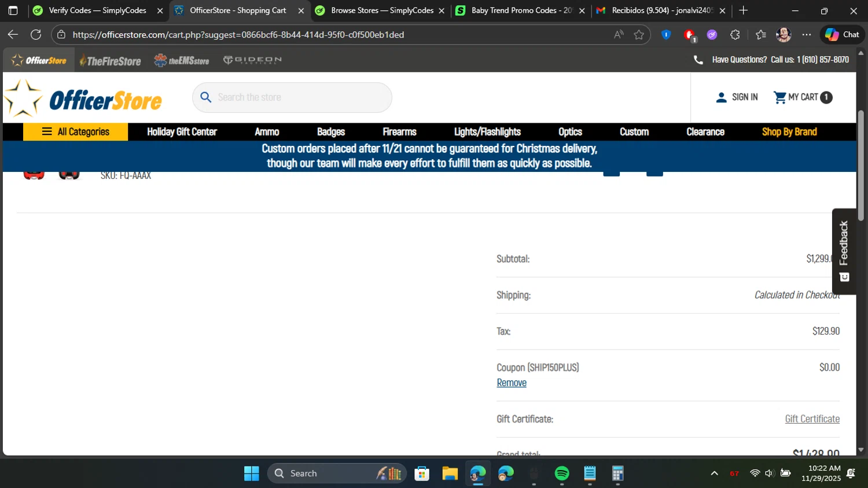This screenshot has width=868, height=488.
Task: Switch to Gmail Recibidos tab
Action: [x=662, y=10]
